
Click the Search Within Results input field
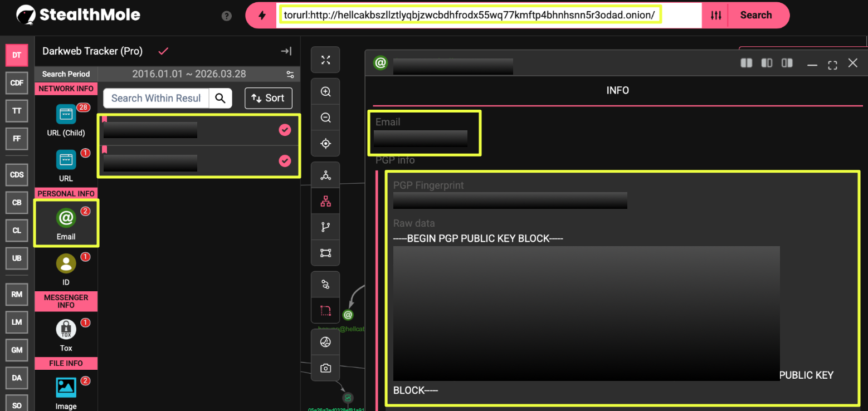(x=156, y=98)
